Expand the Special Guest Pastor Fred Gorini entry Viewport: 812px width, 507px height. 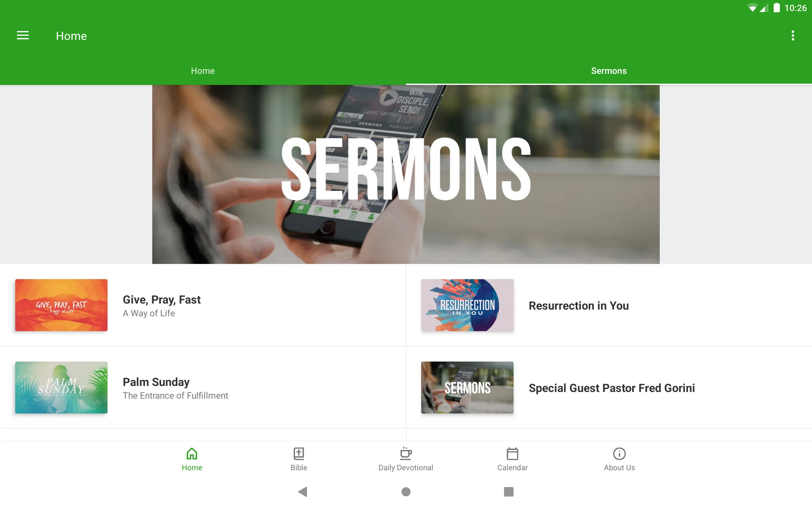coord(609,387)
